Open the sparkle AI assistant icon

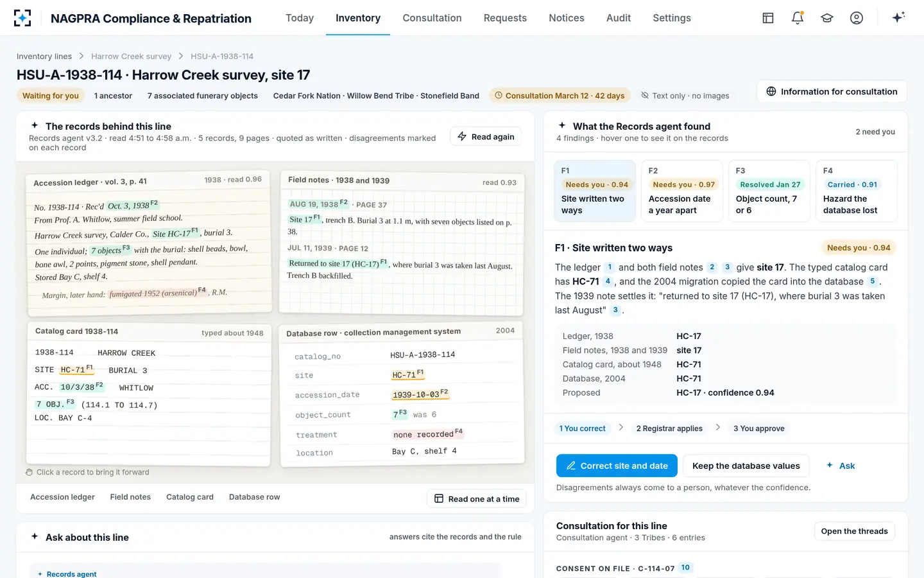[898, 17]
